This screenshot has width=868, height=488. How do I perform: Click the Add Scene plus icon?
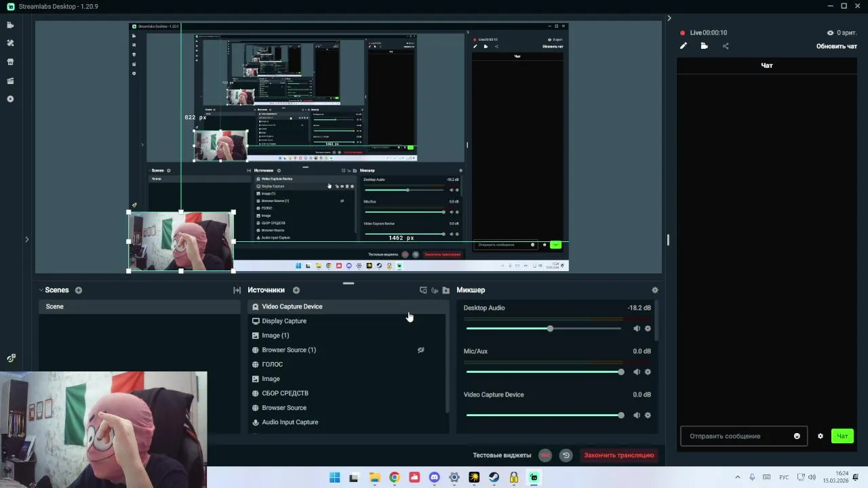79,290
